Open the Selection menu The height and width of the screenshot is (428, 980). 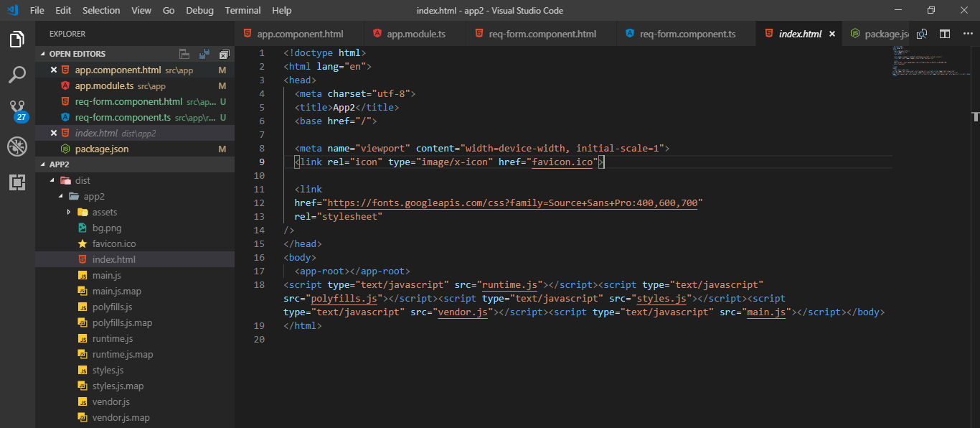point(101,10)
